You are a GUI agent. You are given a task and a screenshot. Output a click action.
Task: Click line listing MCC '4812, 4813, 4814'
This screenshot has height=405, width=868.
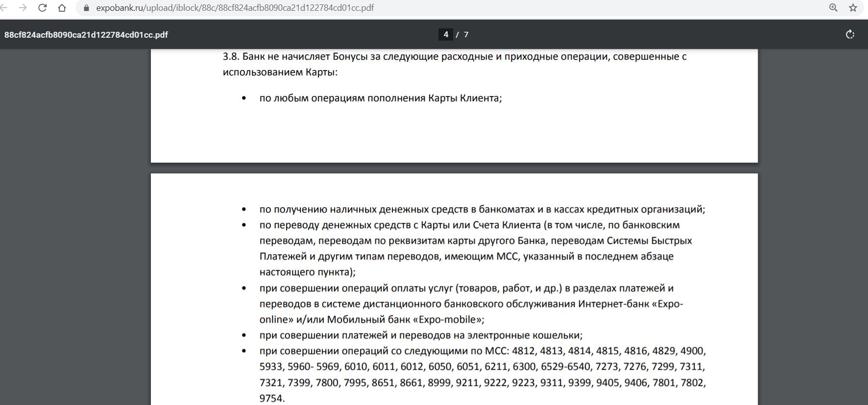pyautogui.click(x=482, y=351)
